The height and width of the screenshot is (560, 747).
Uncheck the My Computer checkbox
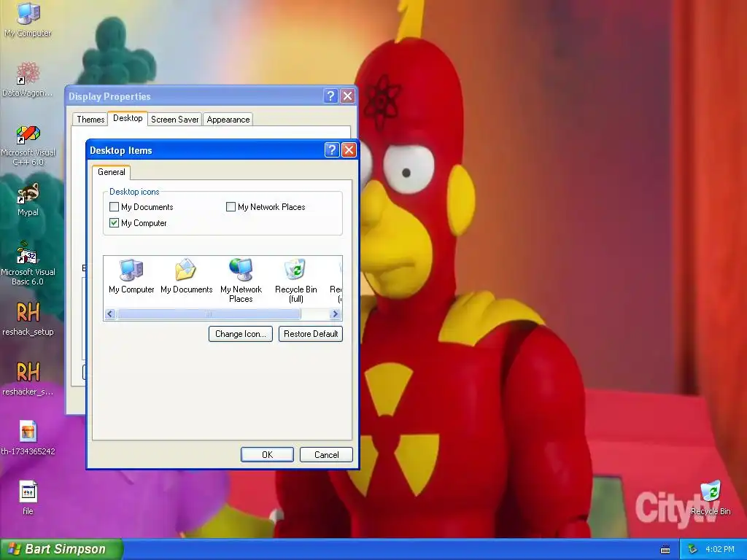tap(114, 222)
